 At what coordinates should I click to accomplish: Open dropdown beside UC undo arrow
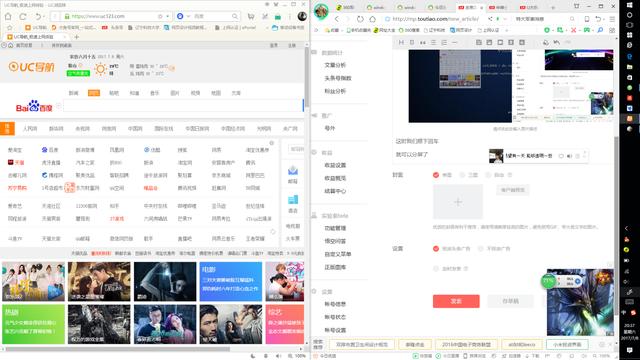pyautogui.click(x=44, y=17)
